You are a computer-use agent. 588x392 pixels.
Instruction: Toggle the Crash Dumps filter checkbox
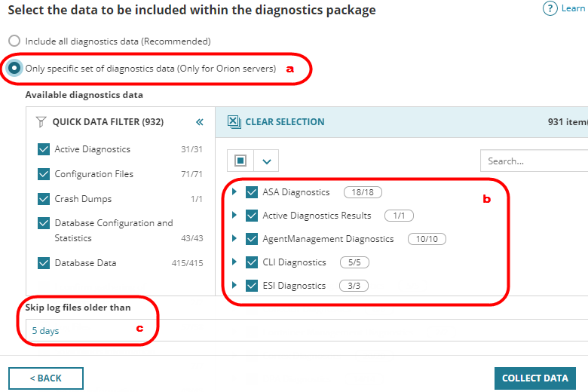(44, 199)
